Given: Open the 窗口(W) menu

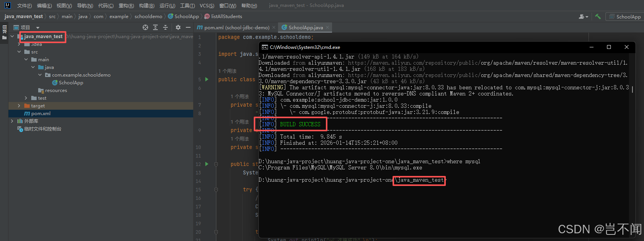Looking at the screenshot, I should 228,5.
